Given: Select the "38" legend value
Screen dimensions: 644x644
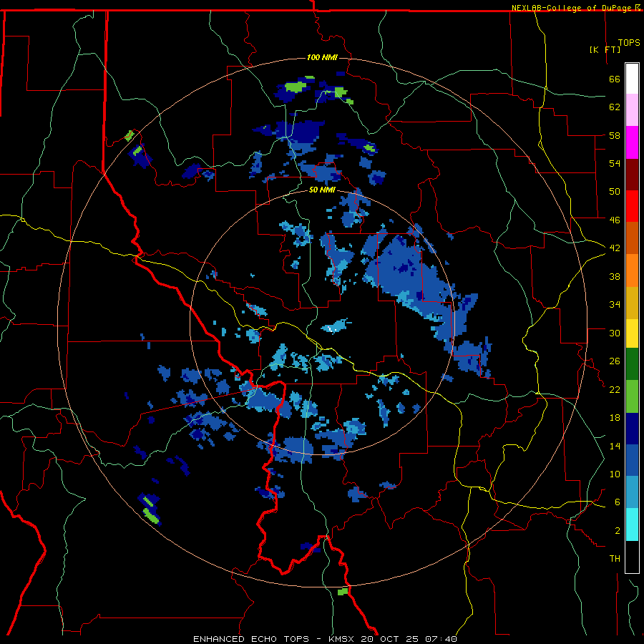Looking at the screenshot, I should tap(615, 276).
